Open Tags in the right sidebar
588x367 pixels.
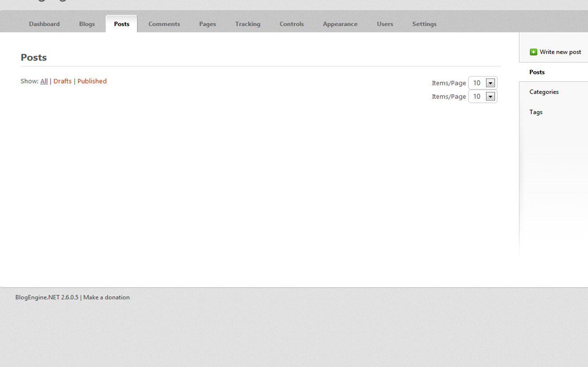[536, 112]
